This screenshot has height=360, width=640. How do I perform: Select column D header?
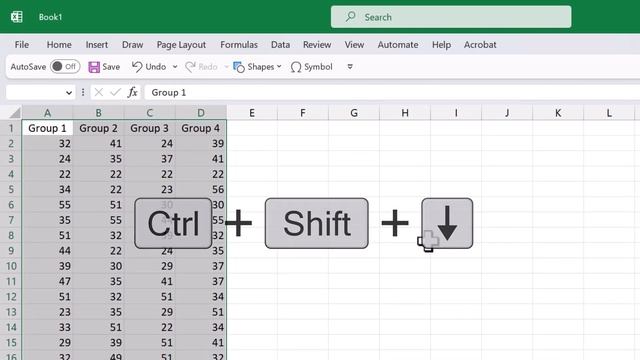coord(201,113)
